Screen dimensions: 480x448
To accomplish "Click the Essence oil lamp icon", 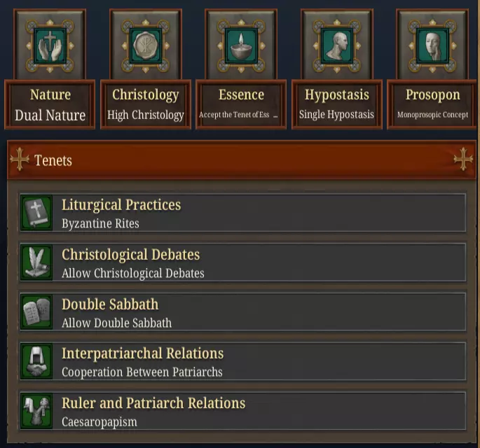I will pos(241,45).
